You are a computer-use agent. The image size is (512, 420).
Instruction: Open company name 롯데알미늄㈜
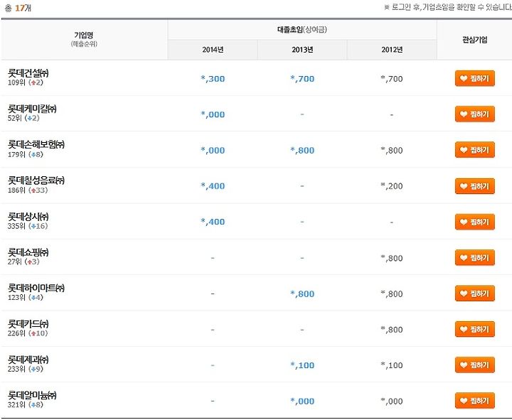tap(32, 395)
